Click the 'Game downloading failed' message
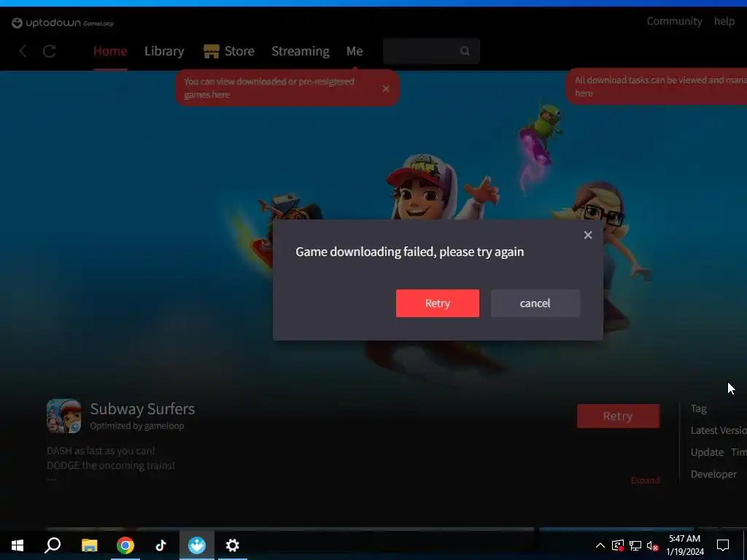This screenshot has width=747, height=560. click(x=410, y=252)
